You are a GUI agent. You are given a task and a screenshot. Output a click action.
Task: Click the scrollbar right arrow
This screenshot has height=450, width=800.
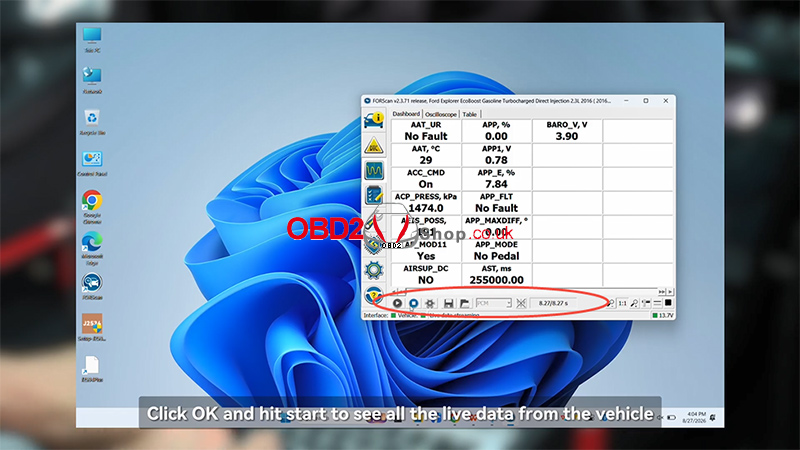pos(670,292)
